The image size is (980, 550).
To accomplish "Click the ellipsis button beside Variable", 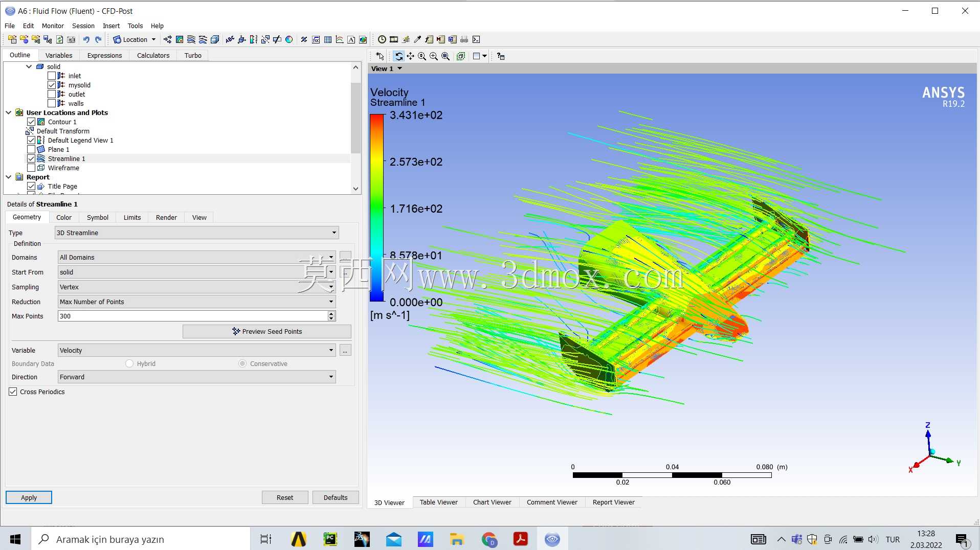I will 345,350.
